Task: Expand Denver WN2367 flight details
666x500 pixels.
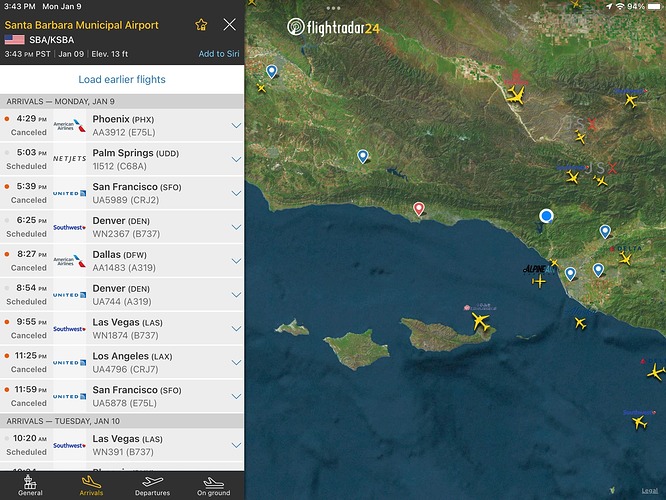Action: [x=236, y=227]
